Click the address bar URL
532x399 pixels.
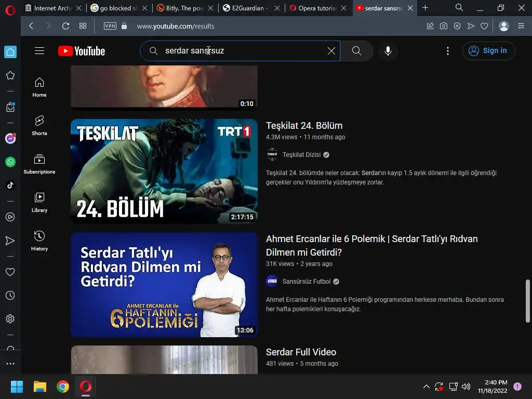176,26
